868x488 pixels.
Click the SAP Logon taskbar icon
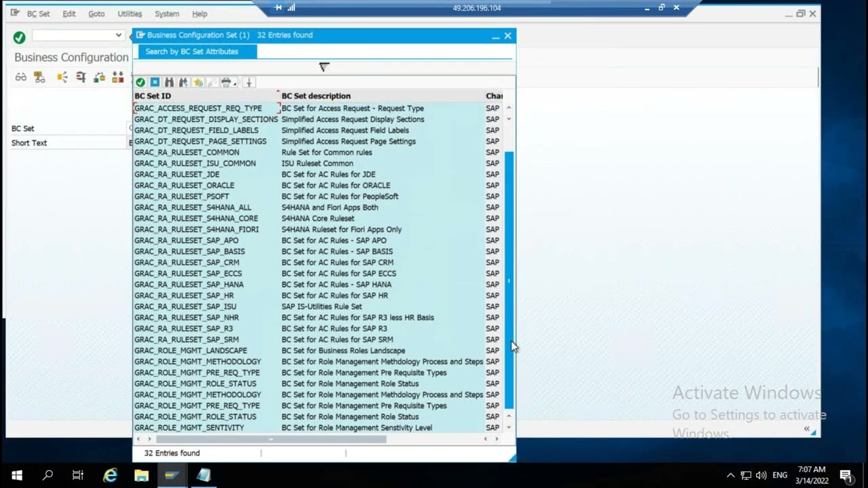[x=171, y=475]
